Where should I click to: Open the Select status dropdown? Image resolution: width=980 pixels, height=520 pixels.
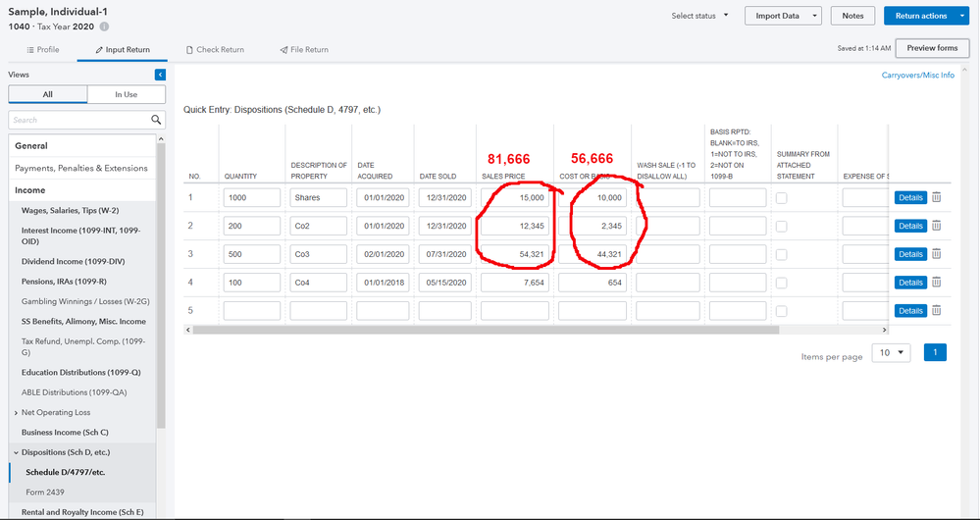click(x=700, y=16)
